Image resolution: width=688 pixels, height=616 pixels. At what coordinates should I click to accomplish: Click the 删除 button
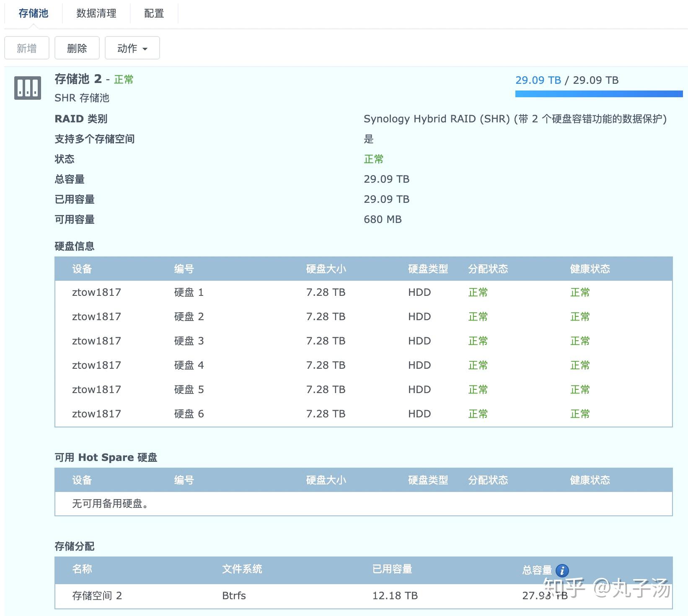(77, 48)
